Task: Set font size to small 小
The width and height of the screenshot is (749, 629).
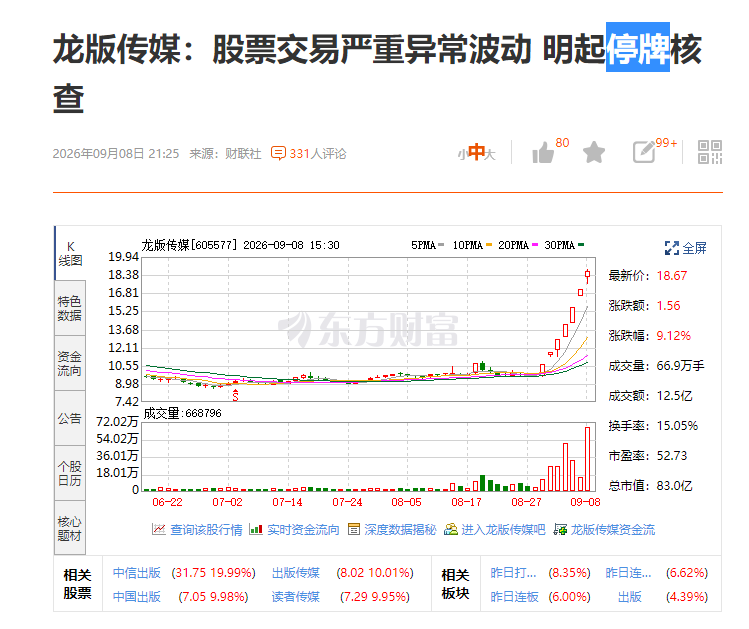Action: pos(461,155)
